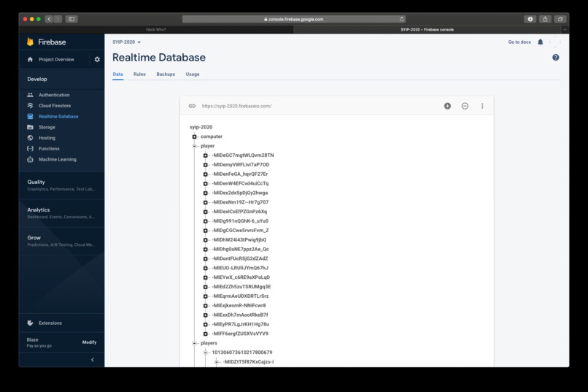Click the Machine Learning robot icon

31,159
